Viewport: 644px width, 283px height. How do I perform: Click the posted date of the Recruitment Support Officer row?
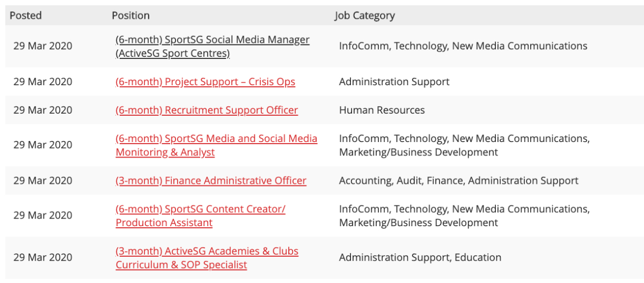click(42, 110)
